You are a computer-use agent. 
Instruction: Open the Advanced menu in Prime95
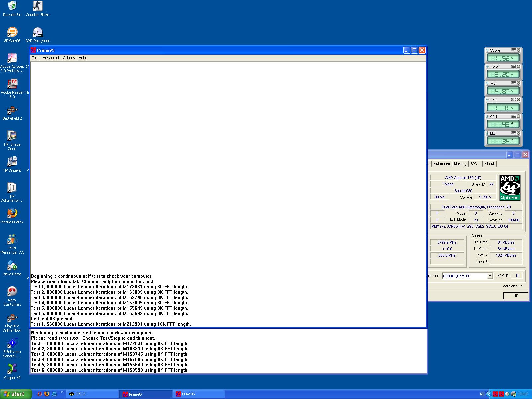(51, 58)
